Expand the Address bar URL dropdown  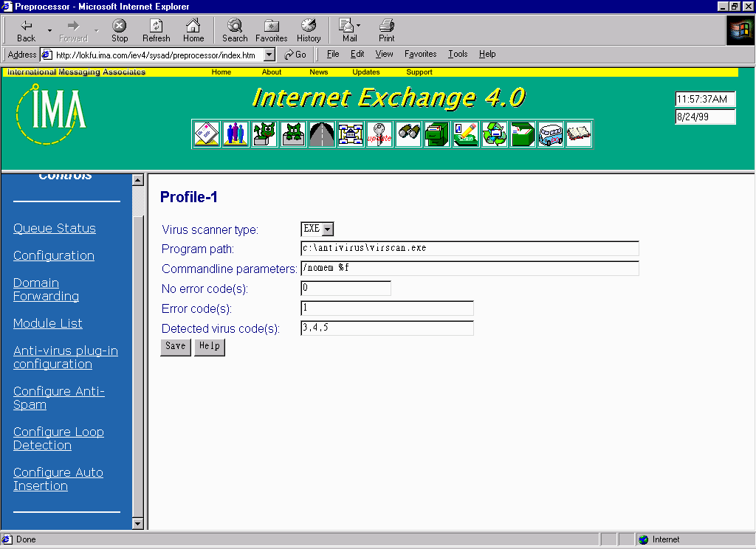269,55
